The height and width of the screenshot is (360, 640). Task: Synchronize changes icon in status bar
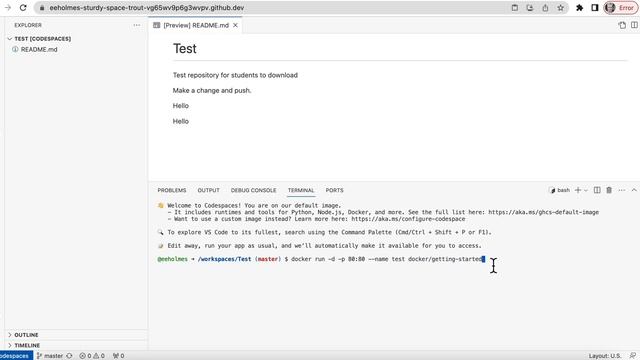[69, 356]
